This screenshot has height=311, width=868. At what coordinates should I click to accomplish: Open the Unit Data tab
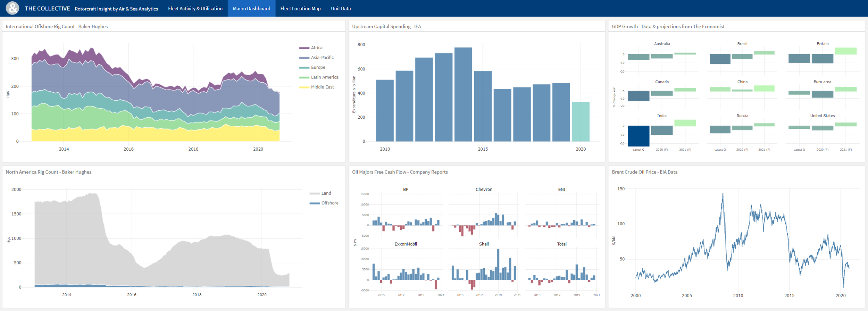coord(341,8)
